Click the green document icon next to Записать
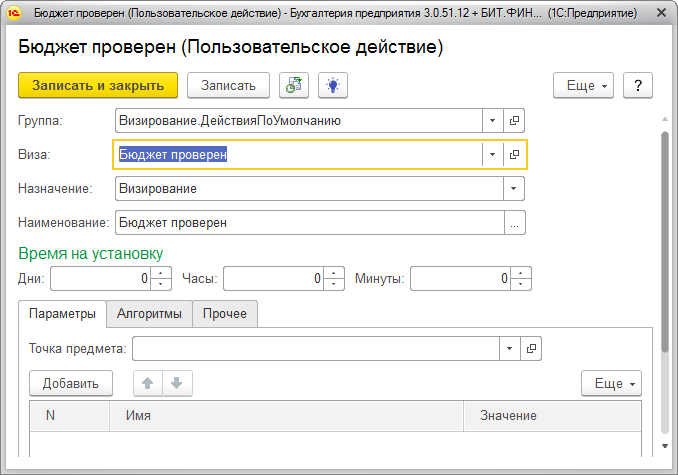This screenshot has height=475, width=678. (x=294, y=86)
